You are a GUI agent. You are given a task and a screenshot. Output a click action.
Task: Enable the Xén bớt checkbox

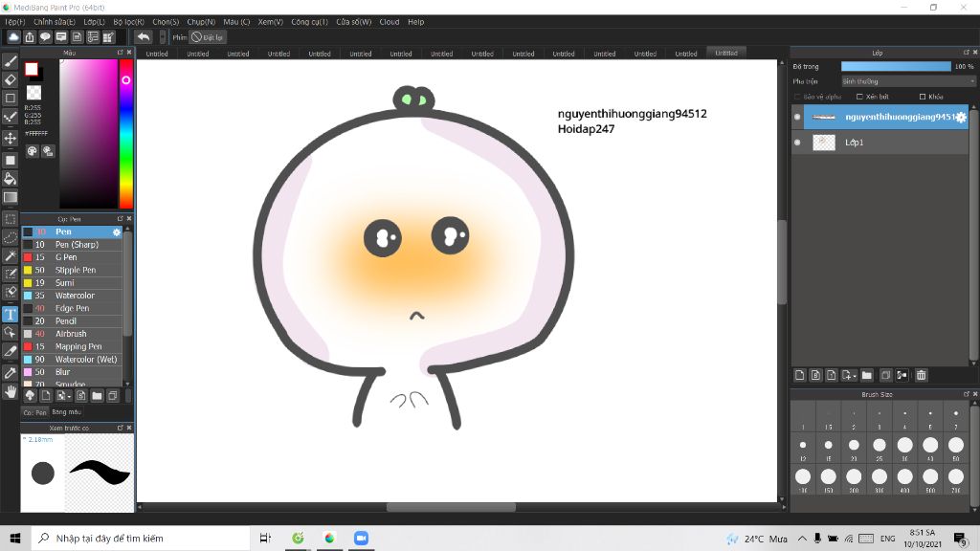pos(859,97)
